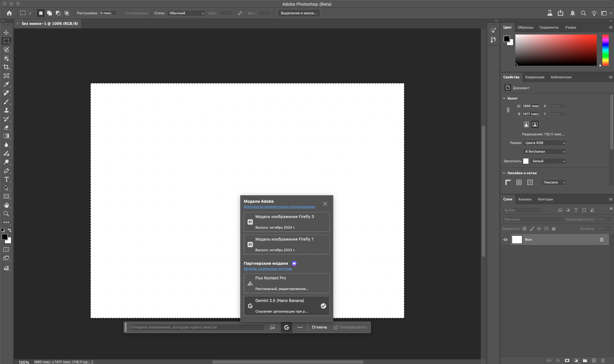The image size is (614, 364).
Task: Toggle canvas width-height link icon
Action: (508, 110)
